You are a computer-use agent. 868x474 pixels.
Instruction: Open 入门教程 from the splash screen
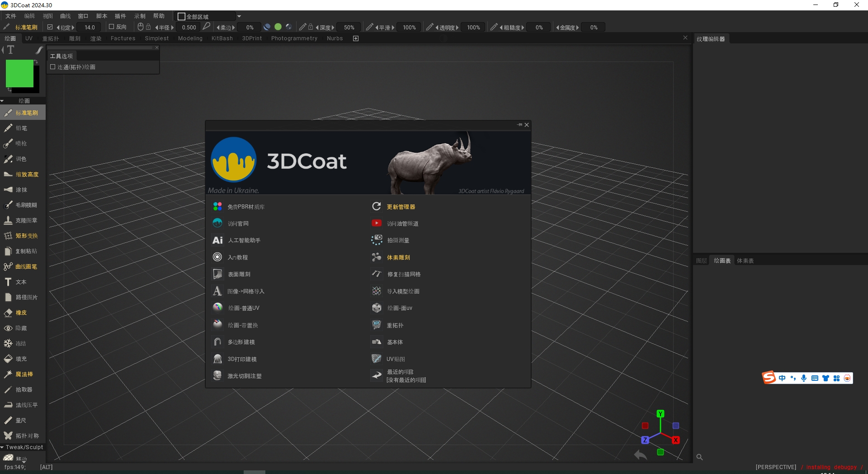tap(238, 257)
